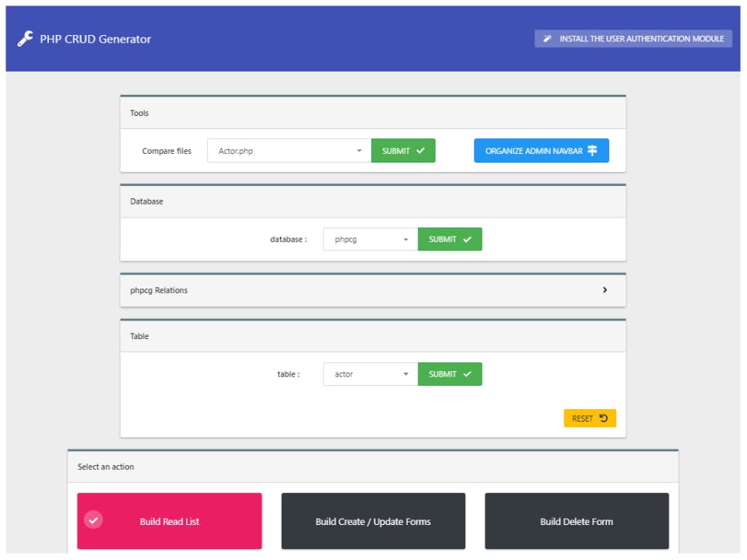This screenshot has width=747, height=560.
Task: Select the Build Create / Update Forms action
Action: 373,521
